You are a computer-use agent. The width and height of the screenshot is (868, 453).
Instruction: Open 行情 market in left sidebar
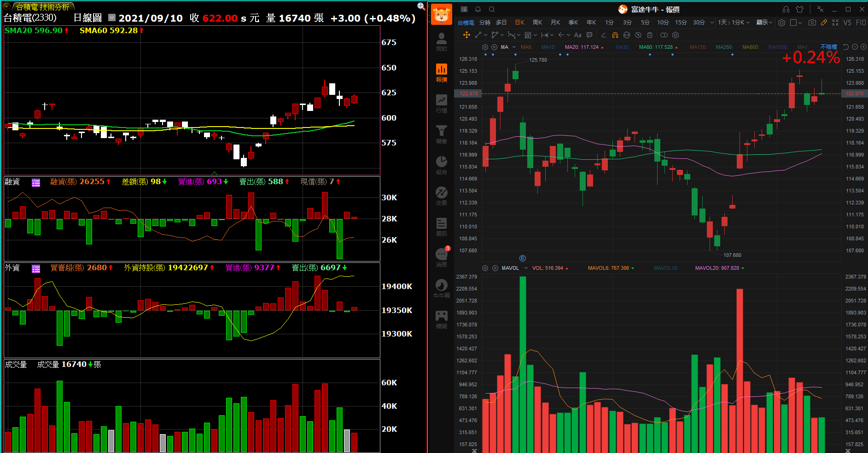[x=442, y=104]
